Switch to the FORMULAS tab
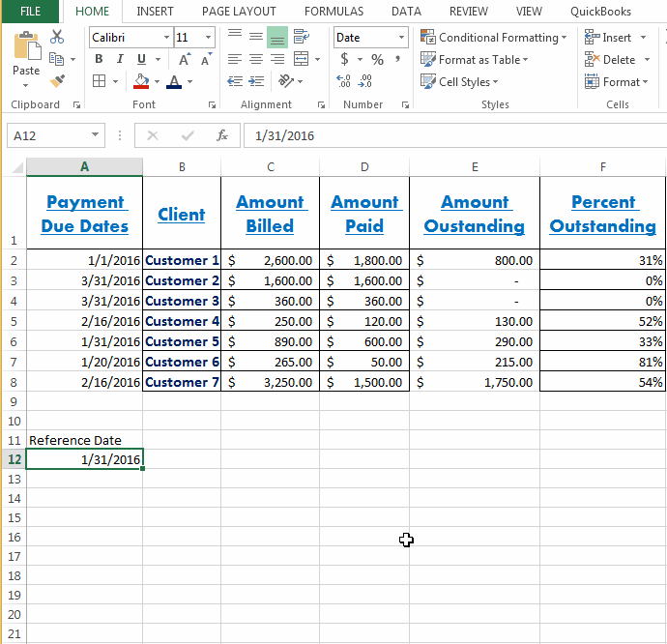The image size is (667, 644). click(x=333, y=12)
